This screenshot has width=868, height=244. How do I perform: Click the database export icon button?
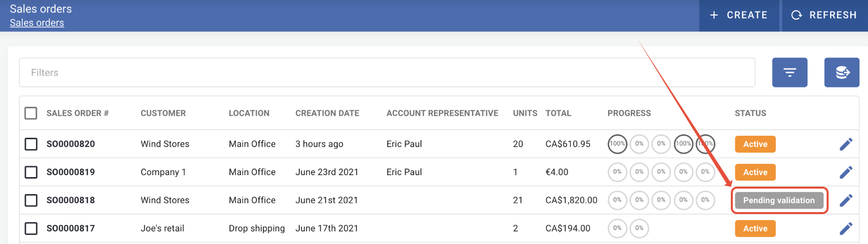pyautogui.click(x=842, y=73)
